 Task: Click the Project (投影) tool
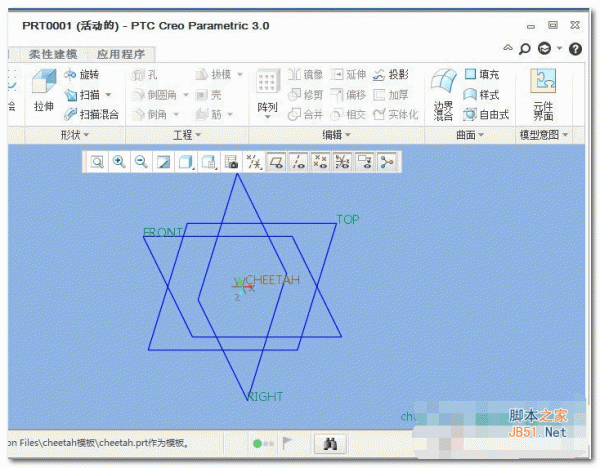click(391, 74)
